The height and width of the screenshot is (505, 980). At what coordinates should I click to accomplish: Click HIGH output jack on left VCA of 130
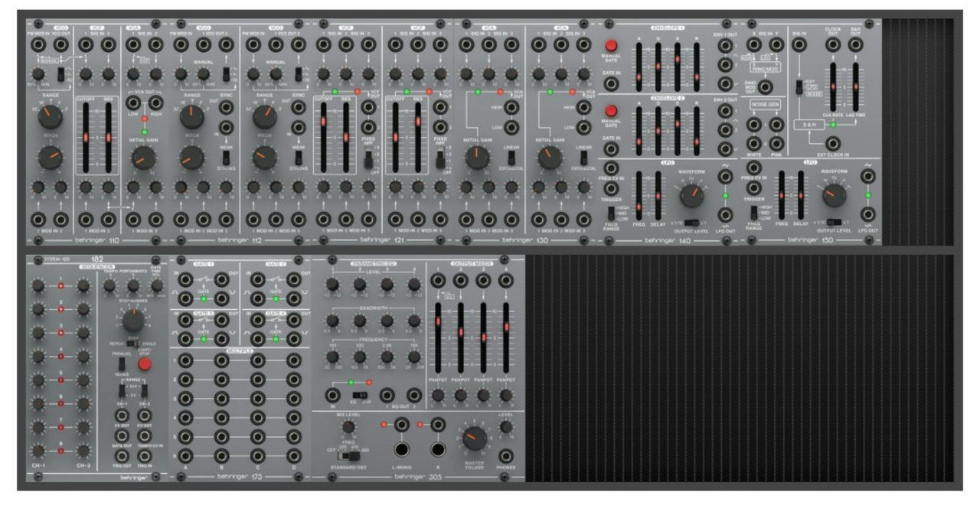(x=511, y=108)
